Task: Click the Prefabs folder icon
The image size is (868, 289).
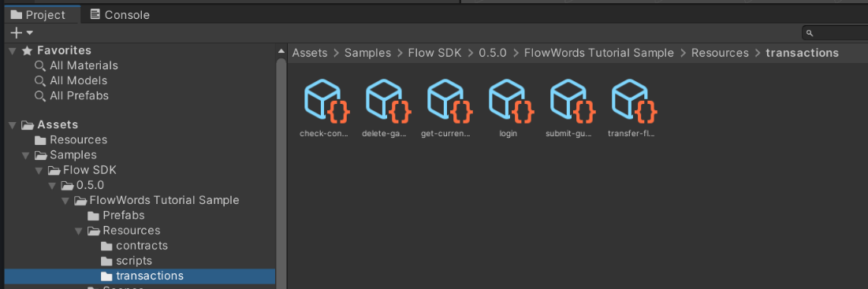Action: pos(94,215)
